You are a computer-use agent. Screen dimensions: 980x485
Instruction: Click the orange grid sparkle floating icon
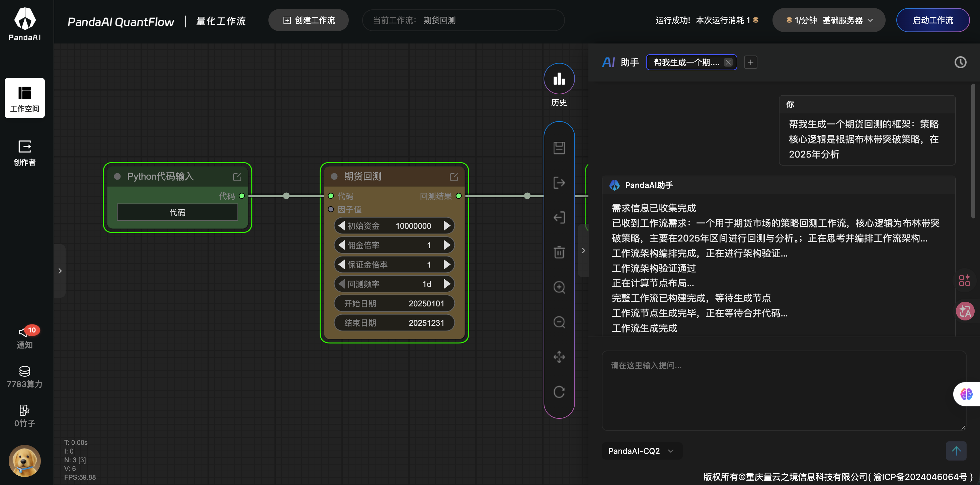pyautogui.click(x=964, y=281)
